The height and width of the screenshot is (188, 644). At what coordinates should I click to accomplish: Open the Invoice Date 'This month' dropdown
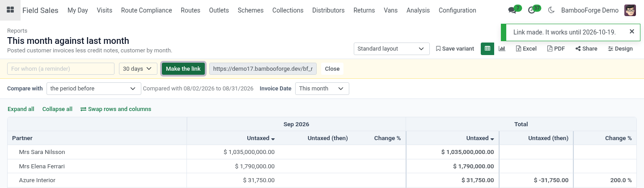[322, 89]
